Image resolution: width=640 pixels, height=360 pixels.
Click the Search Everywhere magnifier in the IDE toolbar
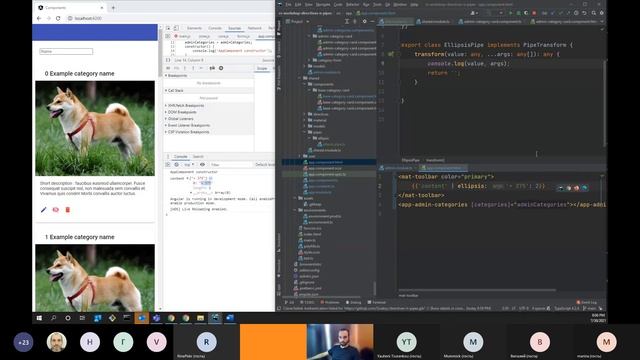[x=593, y=13]
